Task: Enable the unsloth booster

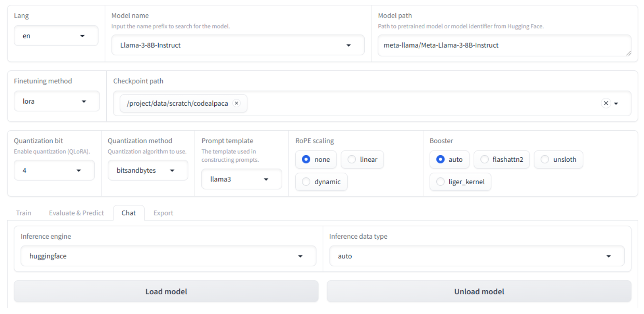Action: (545, 159)
